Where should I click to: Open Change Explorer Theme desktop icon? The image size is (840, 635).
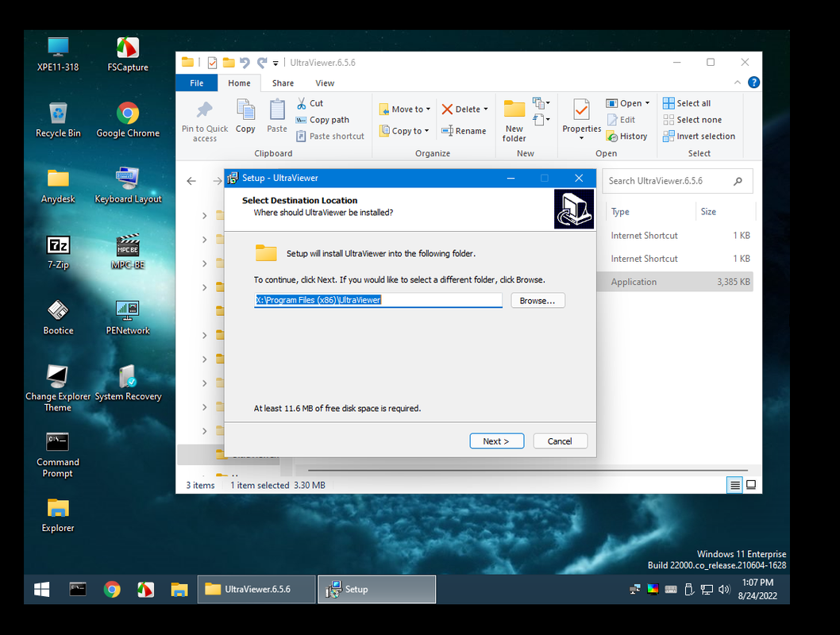[58, 388]
